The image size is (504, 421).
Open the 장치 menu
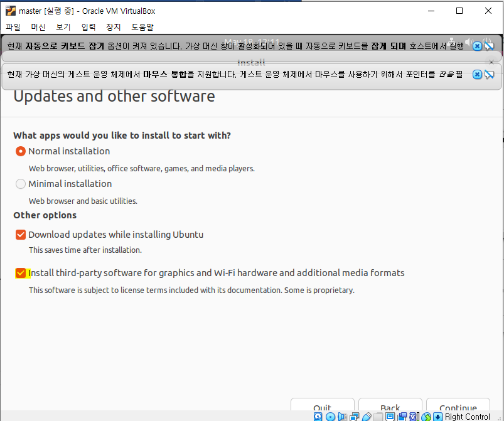(114, 27)
